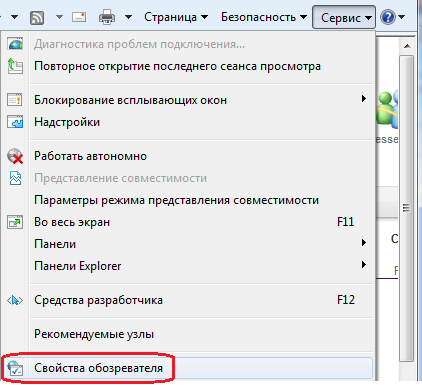
Task: Open the help dropdown arrow
Action: coord(402,17)
